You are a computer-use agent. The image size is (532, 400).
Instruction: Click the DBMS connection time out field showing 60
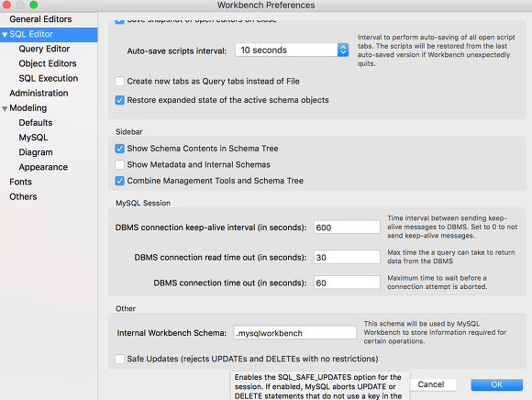pyautogui.click(x=347, y=283)
